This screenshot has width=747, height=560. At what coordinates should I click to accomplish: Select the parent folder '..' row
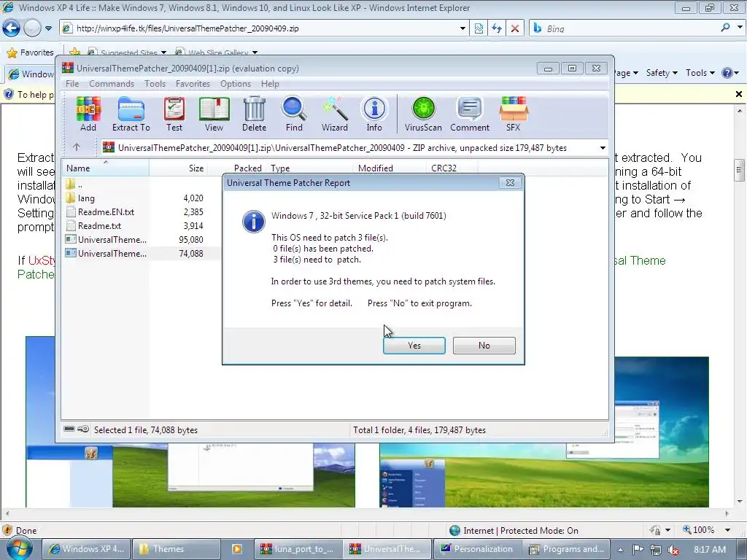(141, 184)
